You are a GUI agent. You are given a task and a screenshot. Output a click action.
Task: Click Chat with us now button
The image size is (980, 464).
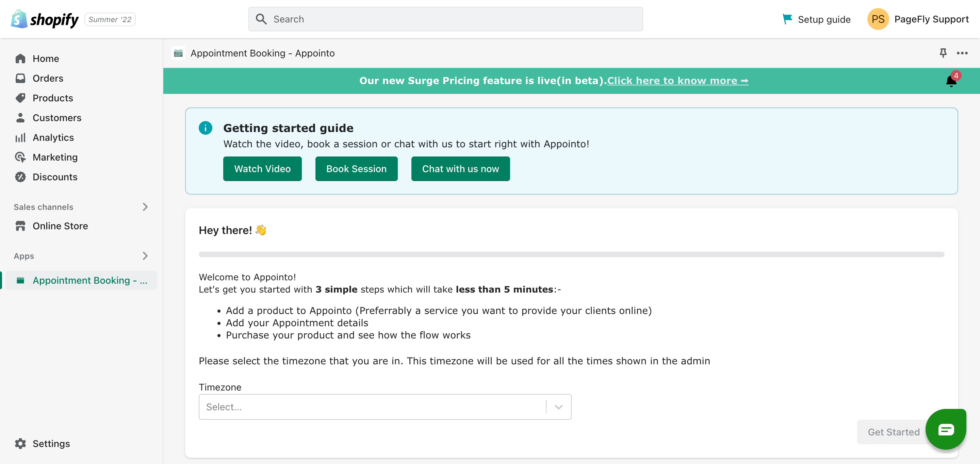point(460,169)
